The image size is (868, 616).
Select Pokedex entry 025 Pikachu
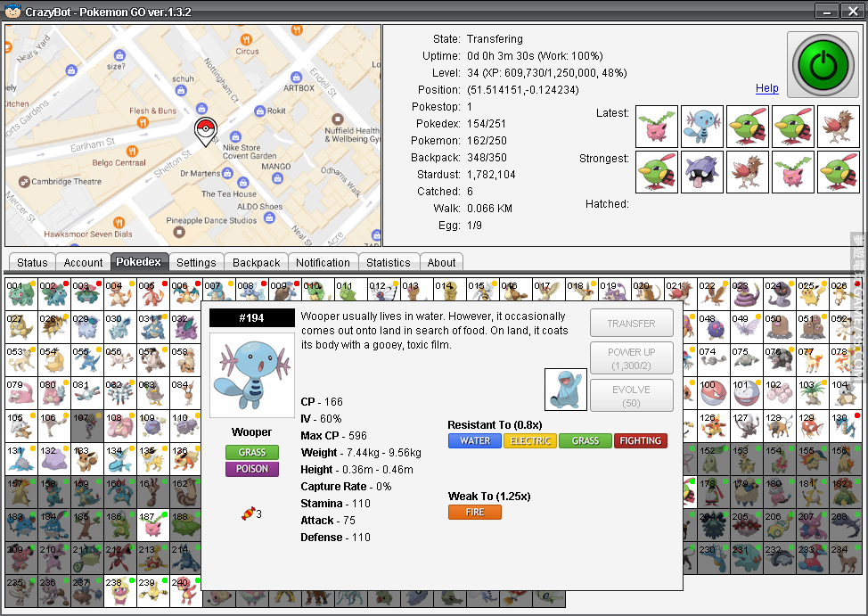812,294
